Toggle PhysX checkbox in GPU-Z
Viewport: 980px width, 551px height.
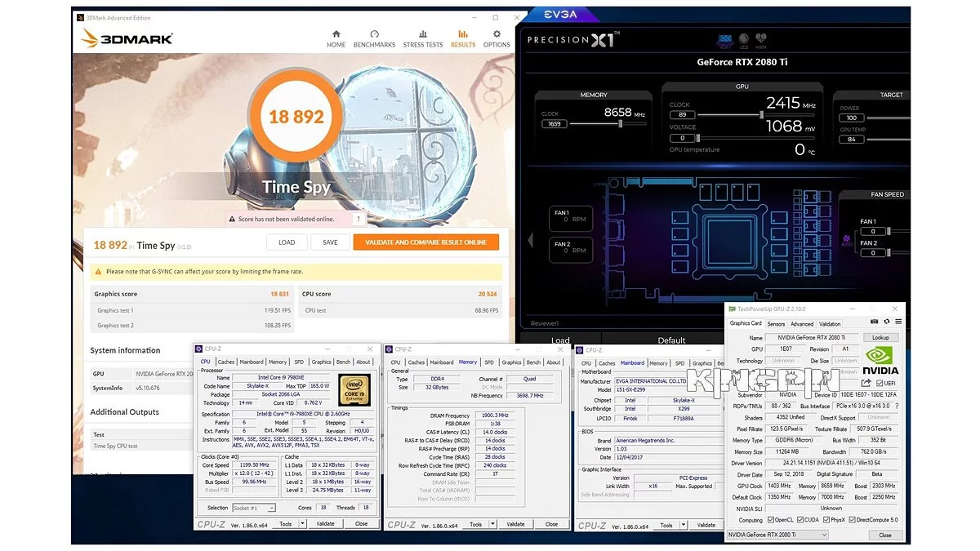[x=828, y=520]
